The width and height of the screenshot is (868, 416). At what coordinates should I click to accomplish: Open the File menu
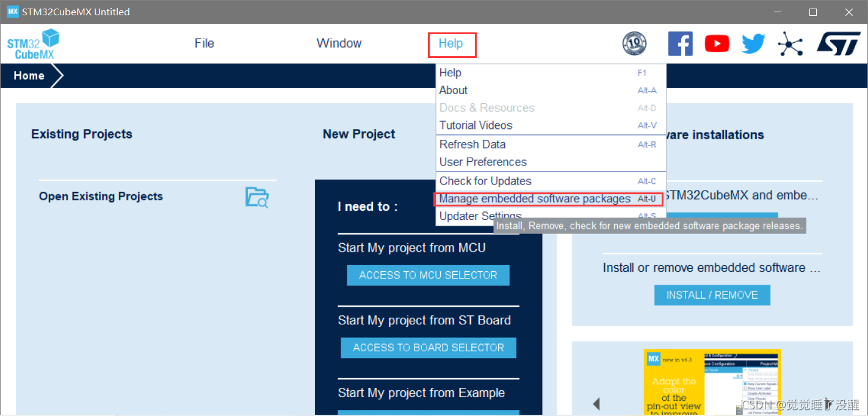point(204,43)
